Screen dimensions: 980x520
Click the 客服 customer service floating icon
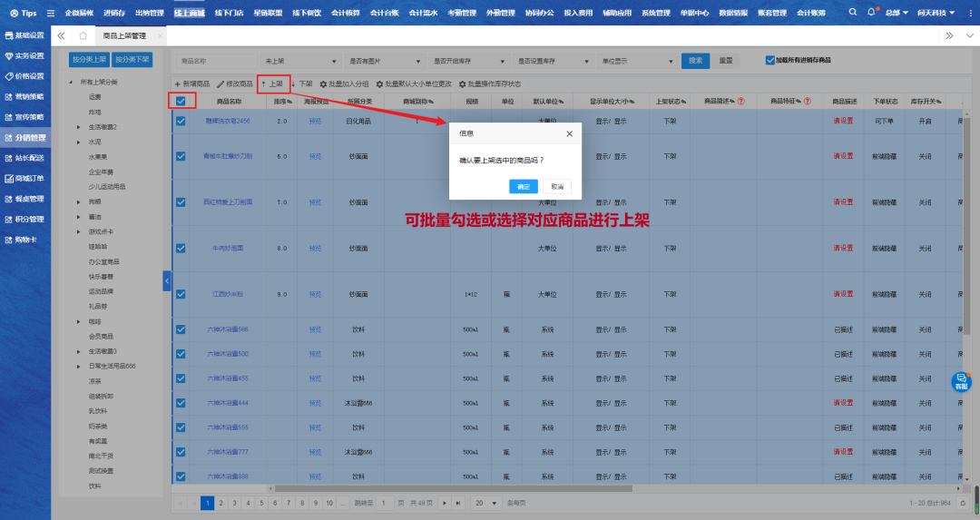[961, 382]
